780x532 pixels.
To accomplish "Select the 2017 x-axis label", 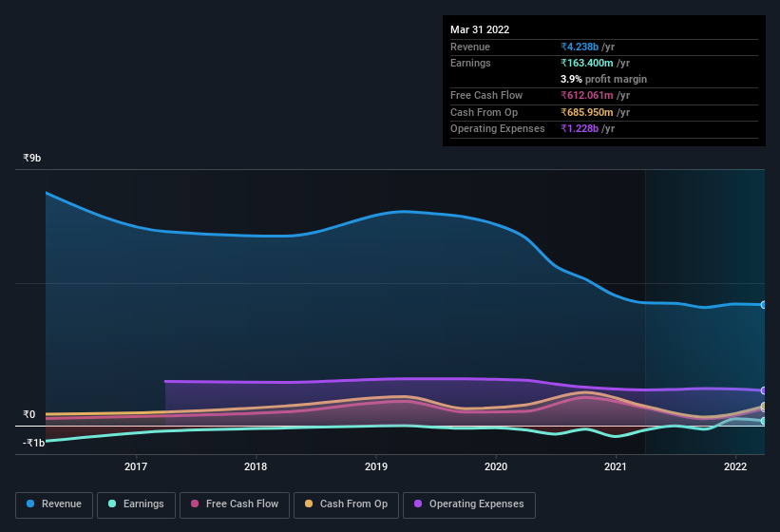I will [136, 466].
